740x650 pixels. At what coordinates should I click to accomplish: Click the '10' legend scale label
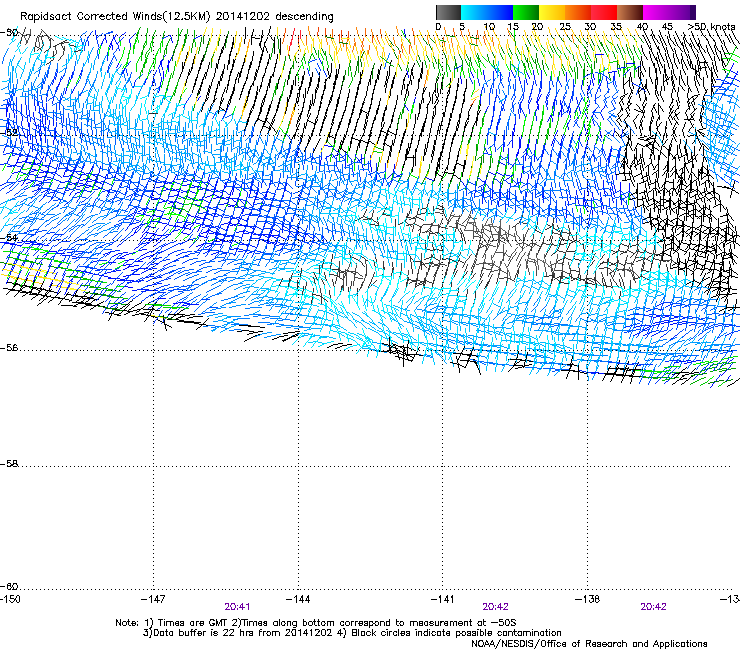pyautogui.click(x=489, y=27)
